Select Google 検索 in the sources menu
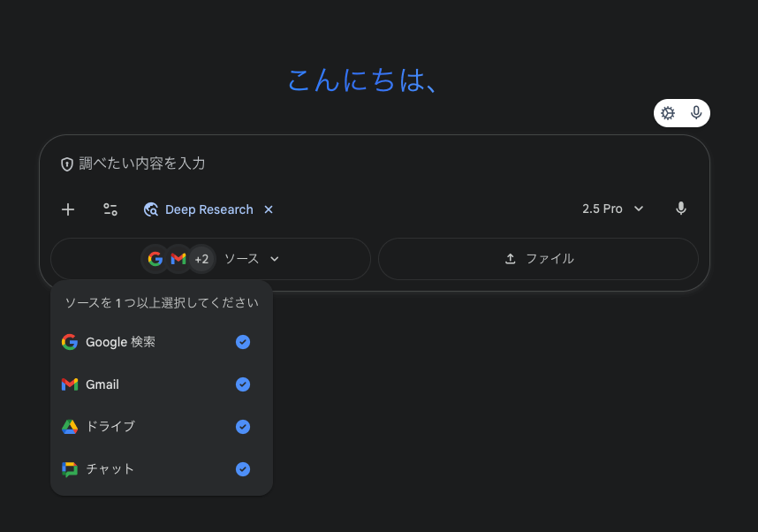Image resolution: width=758 pixels, height=532 pixels. coord(121,342)
